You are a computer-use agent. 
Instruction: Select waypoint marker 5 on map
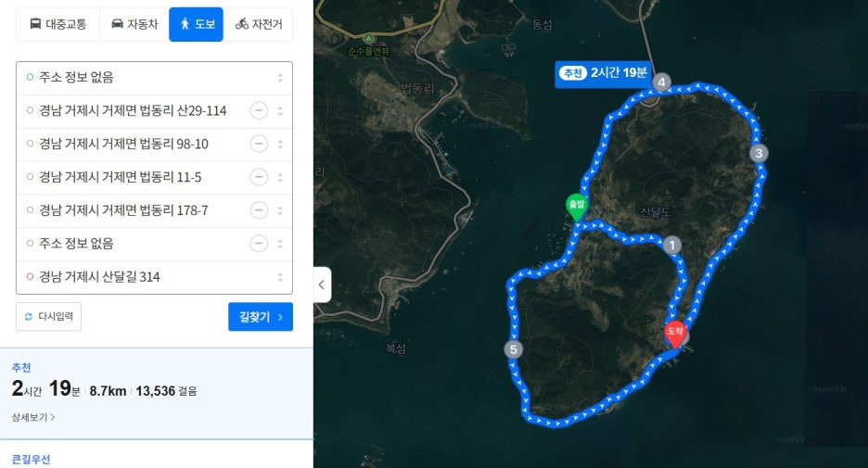(513, 349)
